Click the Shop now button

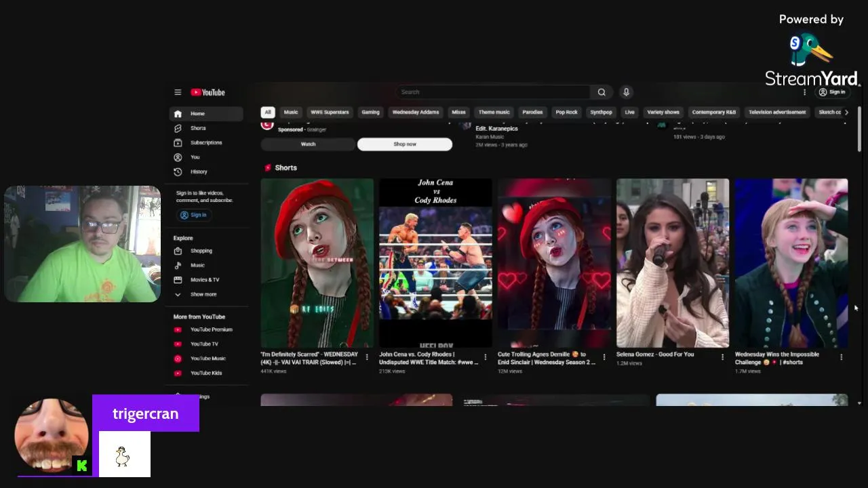tap(405, 144)
